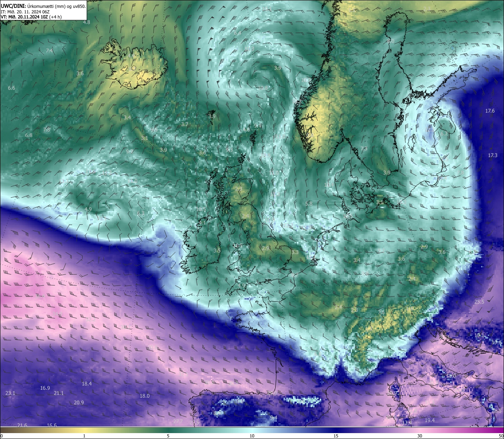Viewport: 504px width, 439px height.
Task: Click the precipitable water color scale bar
Action: pyautogui.click(x=252, y=429)
